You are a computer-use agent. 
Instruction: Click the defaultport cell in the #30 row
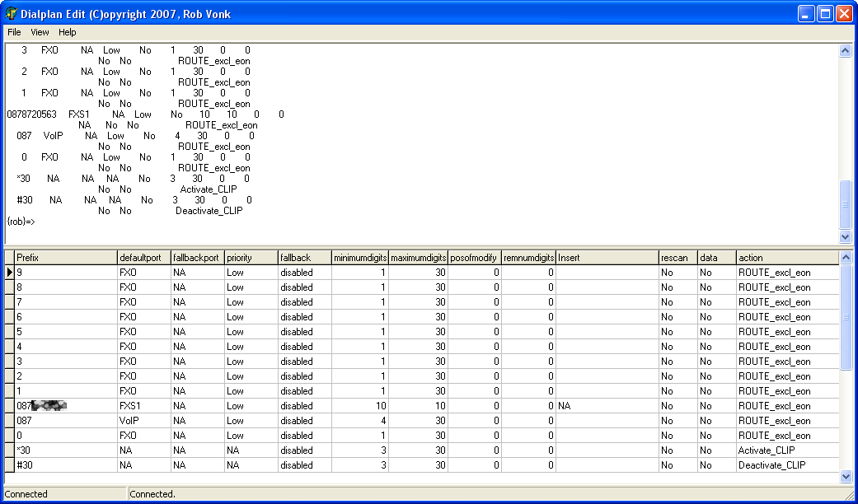pos(144,464)
